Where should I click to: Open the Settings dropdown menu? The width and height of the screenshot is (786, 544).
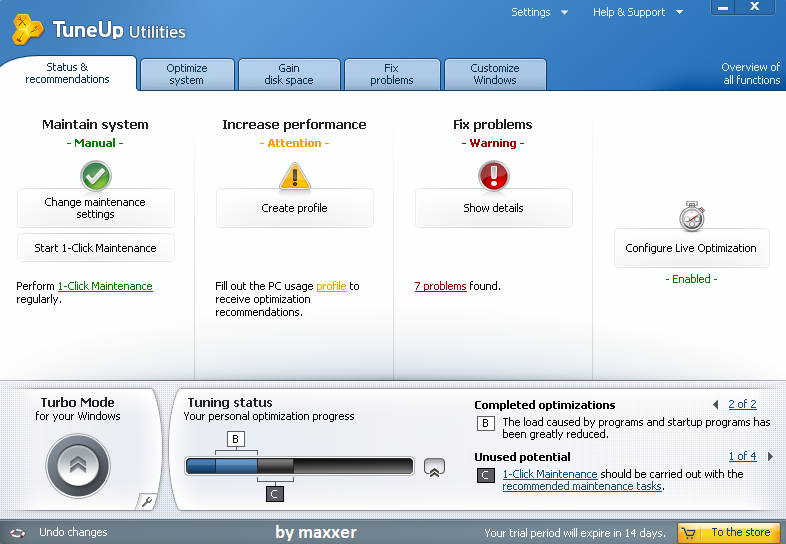click(x=539, y=12)
